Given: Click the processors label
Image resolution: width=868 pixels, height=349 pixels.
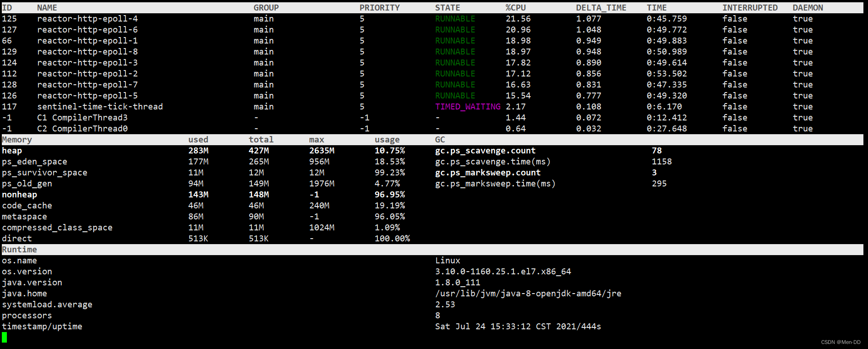Looking at the screenshot, I should click(27, 316).
